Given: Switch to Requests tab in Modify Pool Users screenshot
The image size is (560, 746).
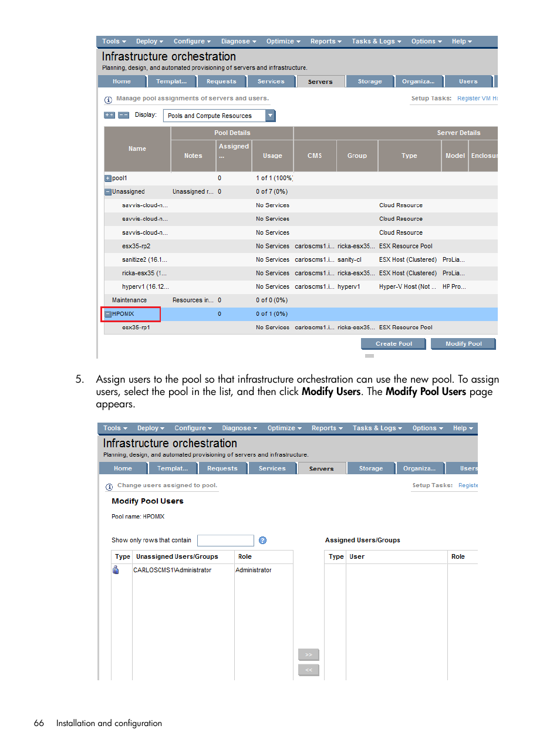Looking at the screenshot, I should (x=222, y=468).
